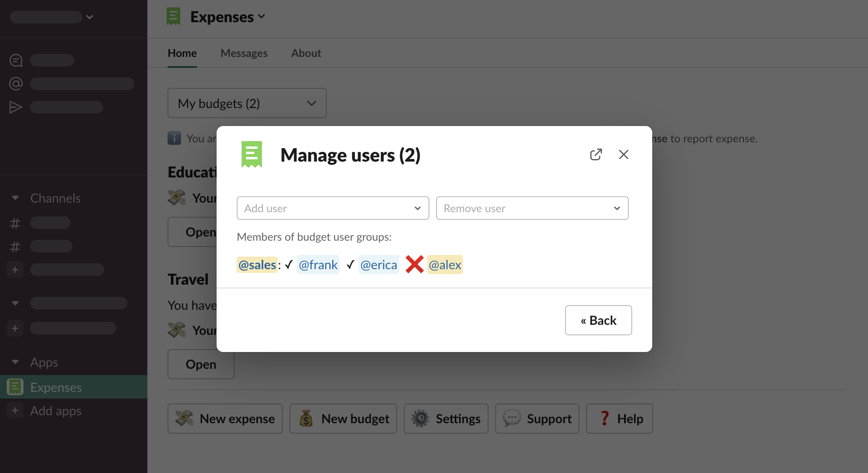Image resolution: width=868 pixels, height=473 pixels.
Task: Collapse the Channels section
Action: pyautogui.click(x=15, y=198)
